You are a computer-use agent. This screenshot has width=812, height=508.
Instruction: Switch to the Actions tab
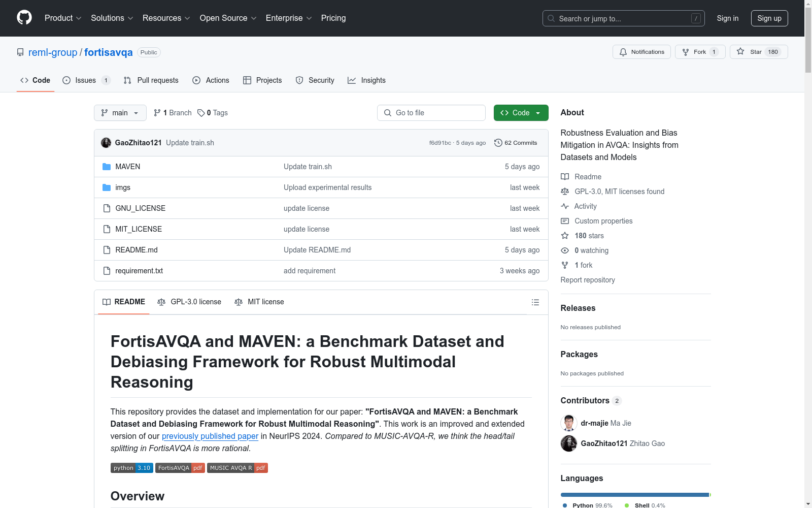coord(211,80)
